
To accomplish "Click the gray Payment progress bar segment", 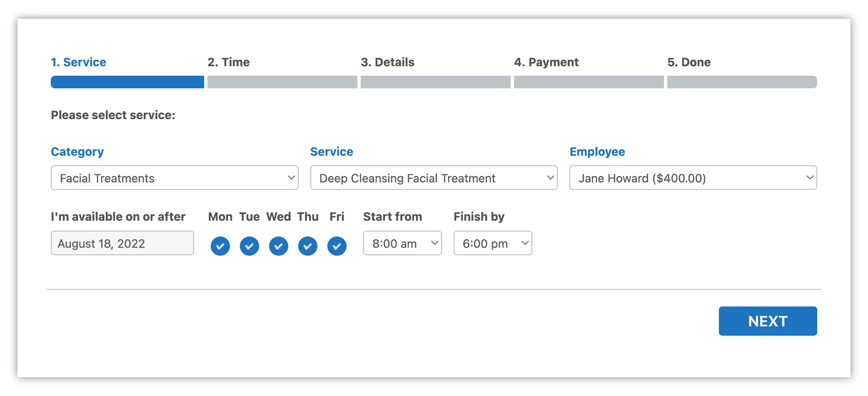I will click(589, 82).
